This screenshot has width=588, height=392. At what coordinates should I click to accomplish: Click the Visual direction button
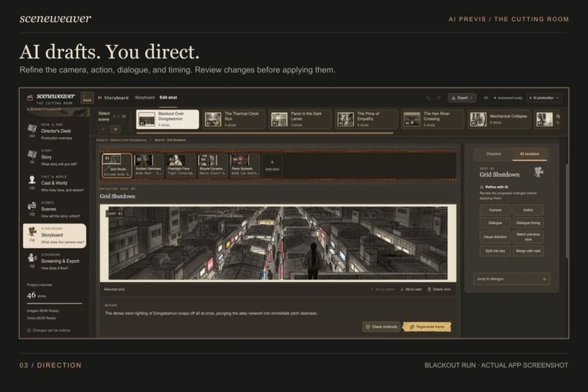495,237
